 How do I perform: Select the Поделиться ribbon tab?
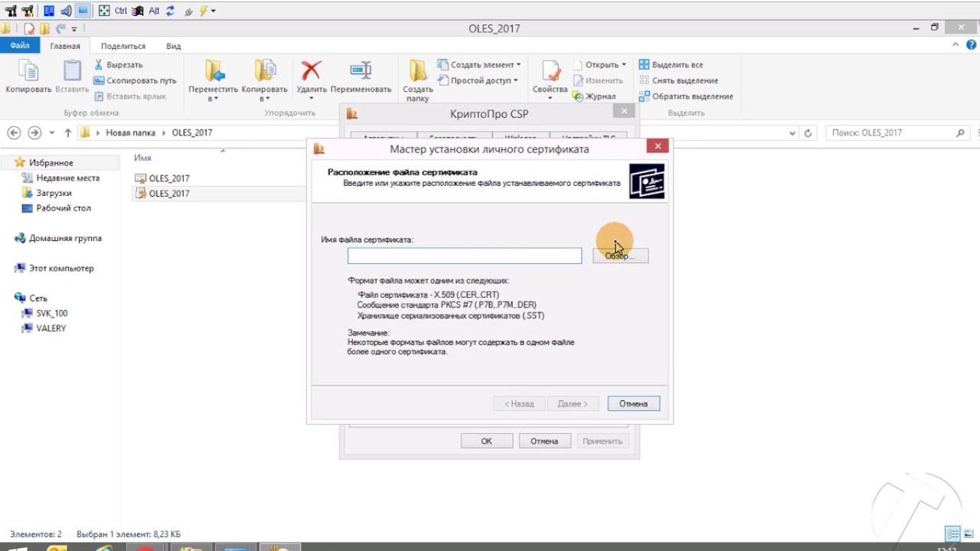click(x=123, y=46)
